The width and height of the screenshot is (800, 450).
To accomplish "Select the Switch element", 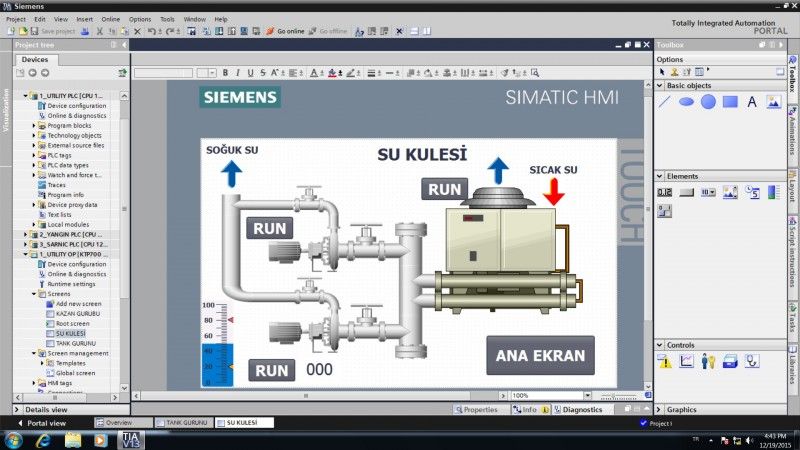I will pyautogui.click(x=664, y=211).
